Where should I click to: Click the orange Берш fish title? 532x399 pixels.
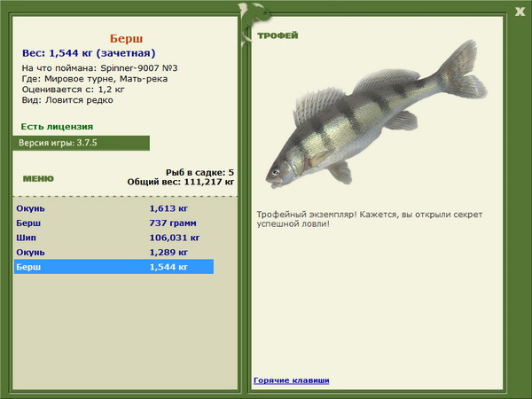(x=126, y=39)
